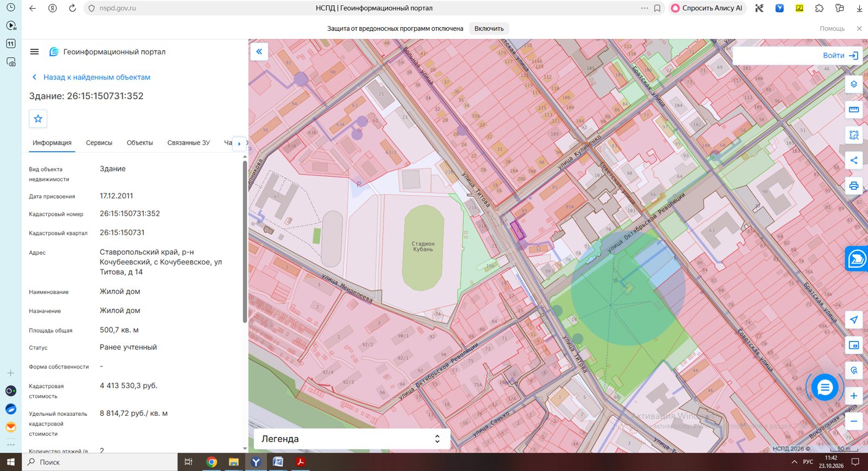The width and height of the screenshot is (868, 471).
Task: Click Включить to enable malware protection
Action: pos(489,29)
